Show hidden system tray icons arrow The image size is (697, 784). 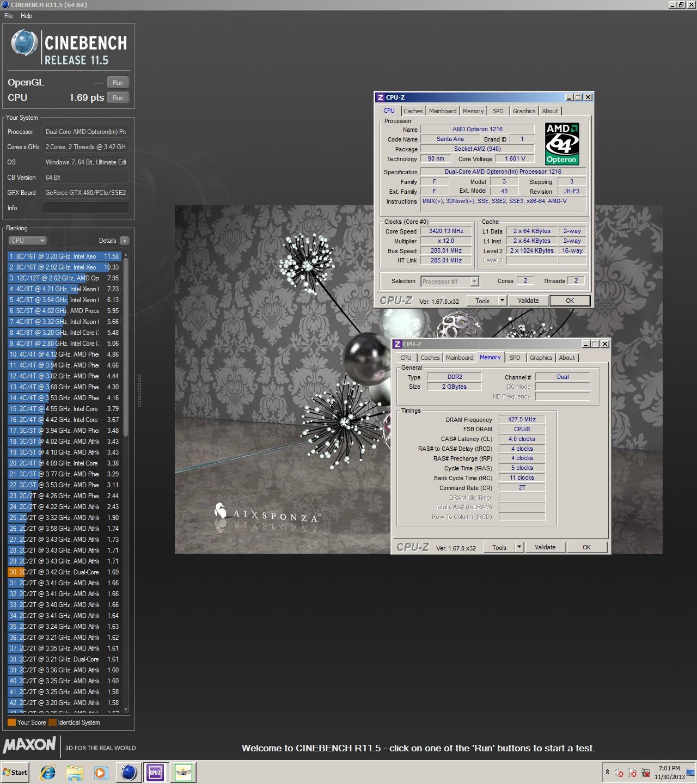click(x=607, y=772)
